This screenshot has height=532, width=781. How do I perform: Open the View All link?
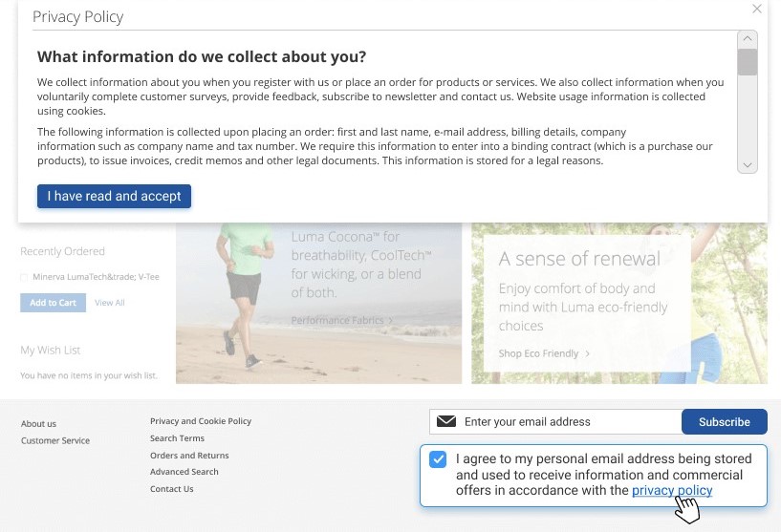point(110,303)
